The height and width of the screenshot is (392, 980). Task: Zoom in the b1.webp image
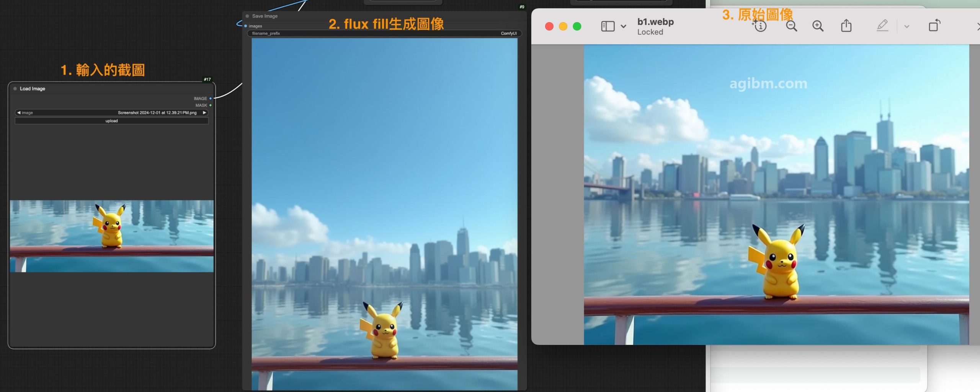coord(818,26)
